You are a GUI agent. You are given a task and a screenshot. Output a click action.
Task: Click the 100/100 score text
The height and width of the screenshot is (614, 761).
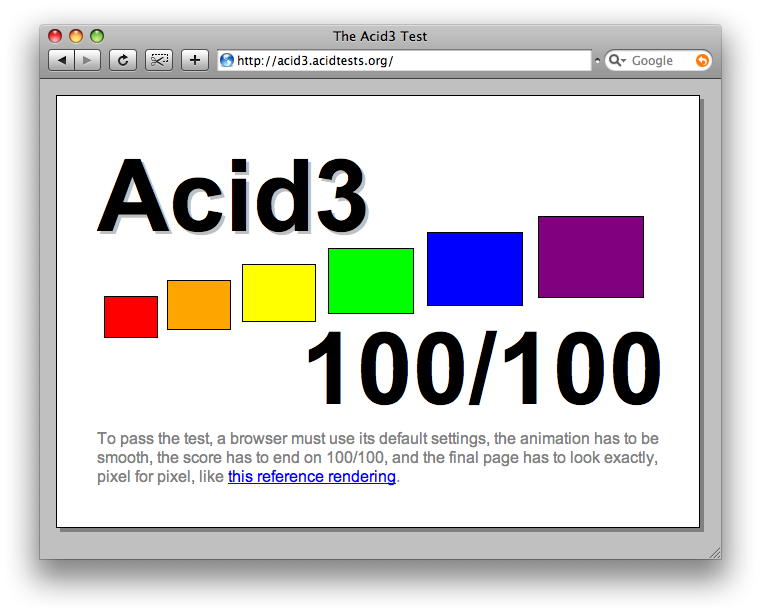pos(484,368)
